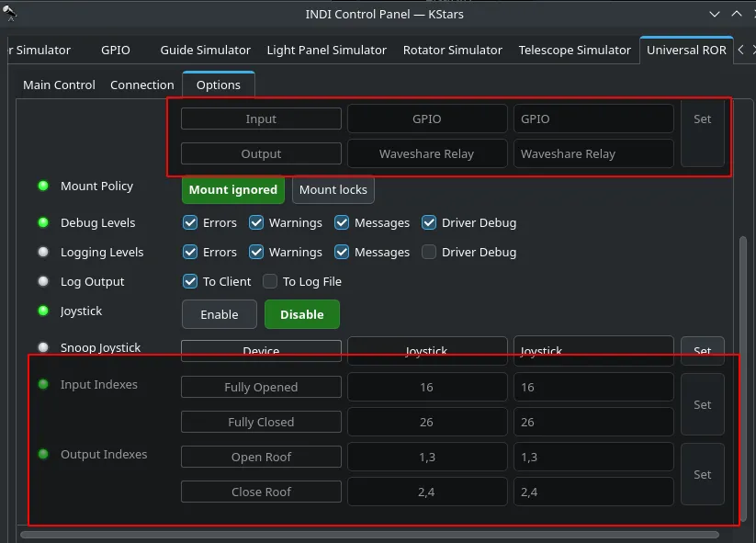Image resolution: width=756 pixels, height=543 pixels.
Task: Select the Universal ROR tab
Action: 686,50
